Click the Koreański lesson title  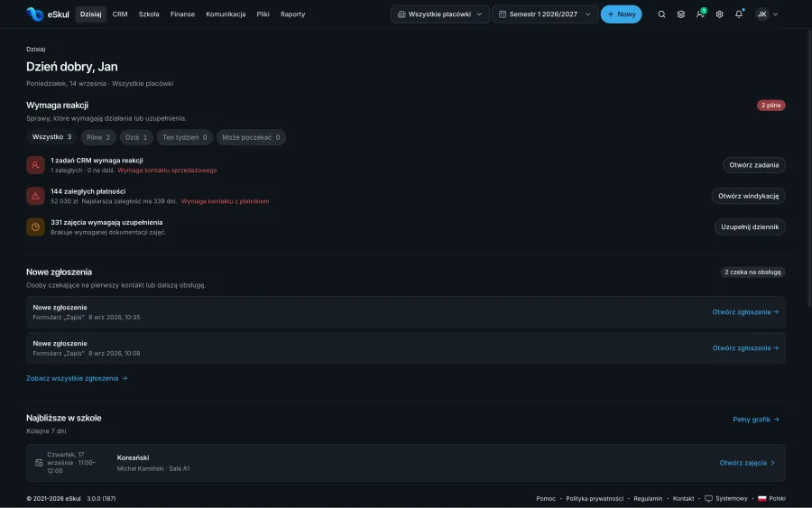[134, 457]
